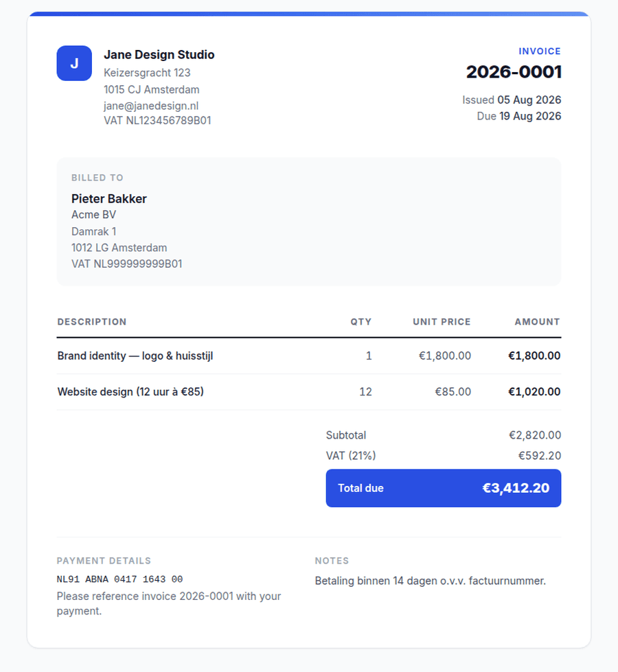This screenshot has width=618, height=672.
Task: Select the Jane Design Studio company name
Action: [159, 55]
